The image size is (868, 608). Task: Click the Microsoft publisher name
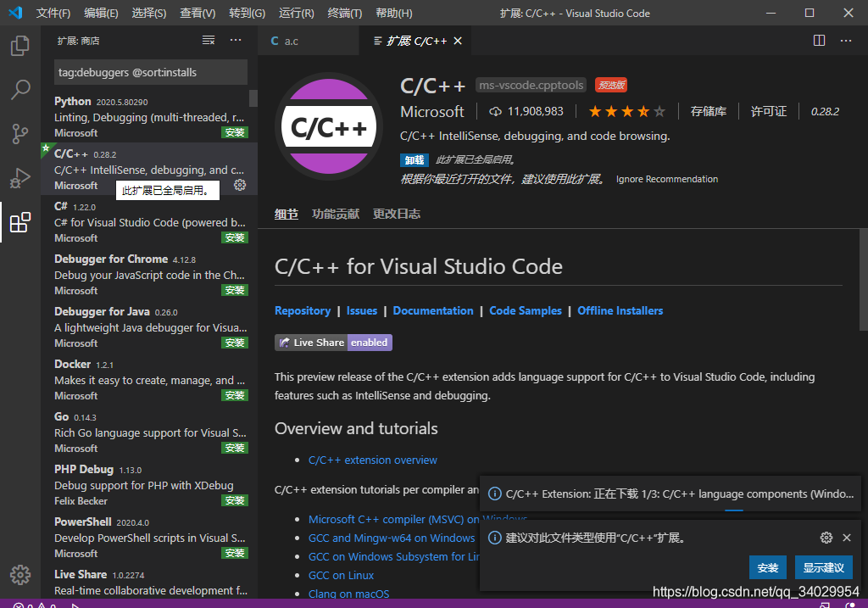click(x=432, y=112)
